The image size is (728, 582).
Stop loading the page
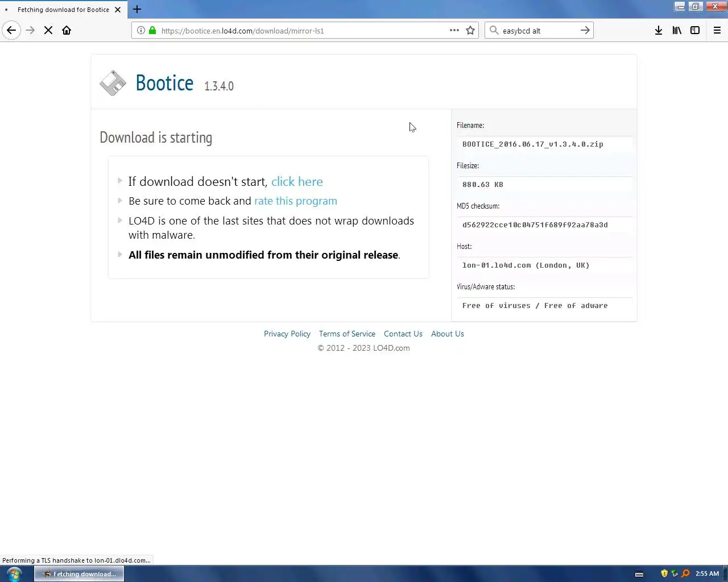[x=48, y=31]
